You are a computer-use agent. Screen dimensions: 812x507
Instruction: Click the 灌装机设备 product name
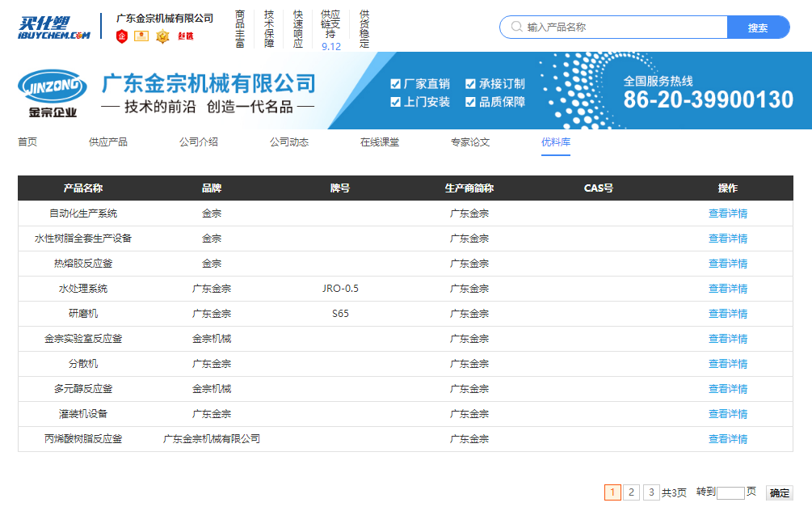click(x=83, y=414)
